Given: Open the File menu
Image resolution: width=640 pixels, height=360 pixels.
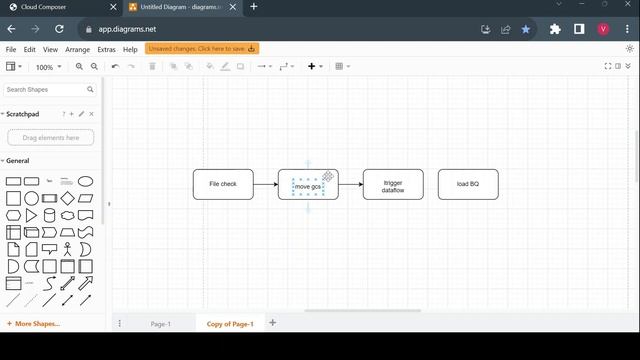Looking at the screenshot, I should pyautogui.click(x=11, y=49).
